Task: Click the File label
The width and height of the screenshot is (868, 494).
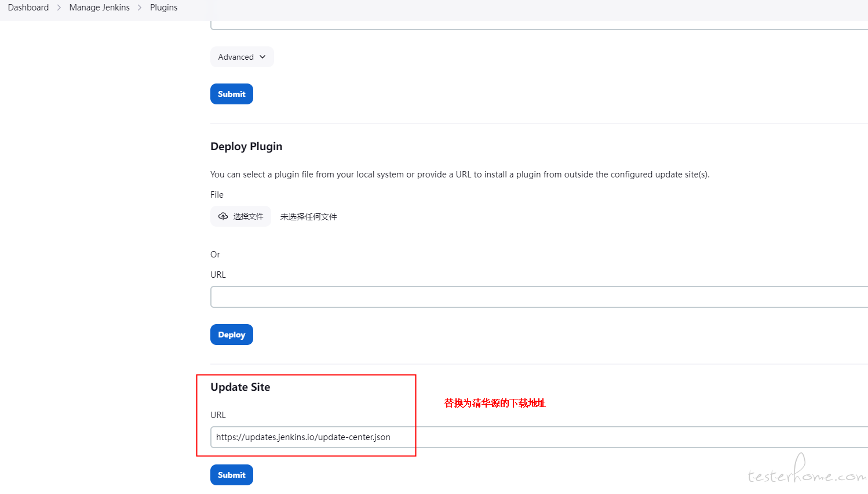Action: point(217,195)
